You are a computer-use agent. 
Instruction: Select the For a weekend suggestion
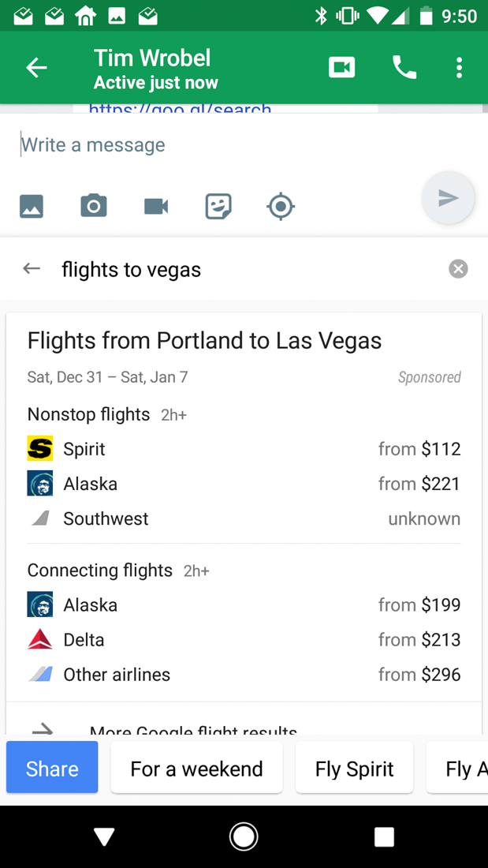[x=196, y=769]
